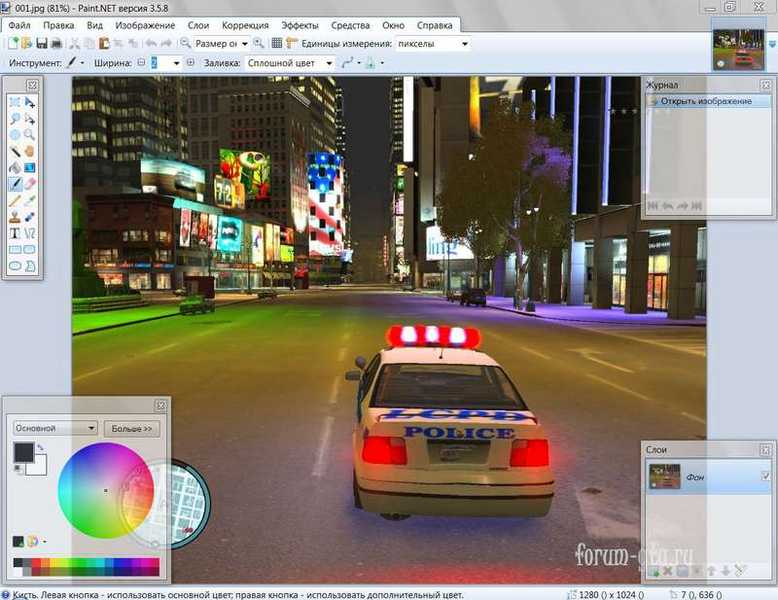Viewport: 778px width, 600px height.
Task: Select the Zoom magnifier tool in the Tools panel
Action: [30, 135]
